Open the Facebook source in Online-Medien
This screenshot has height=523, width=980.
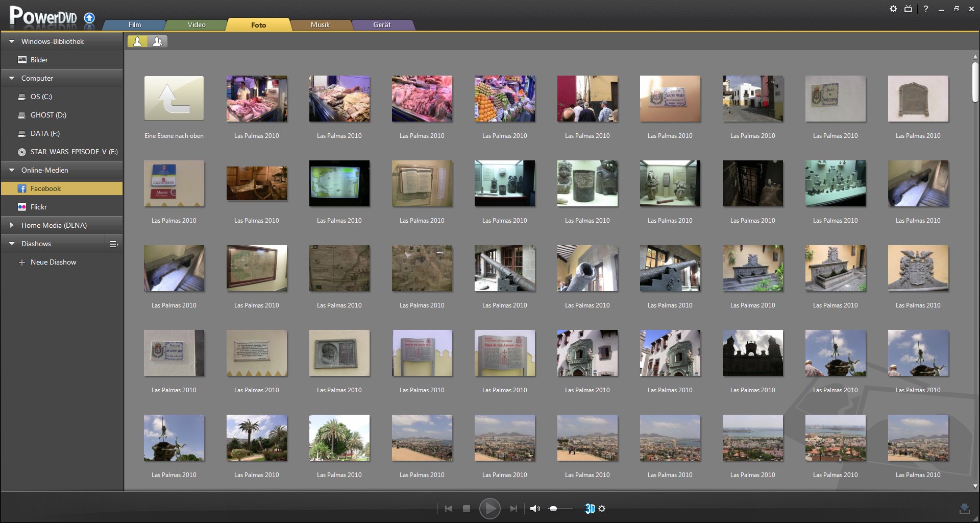click(x=46, y=188)
